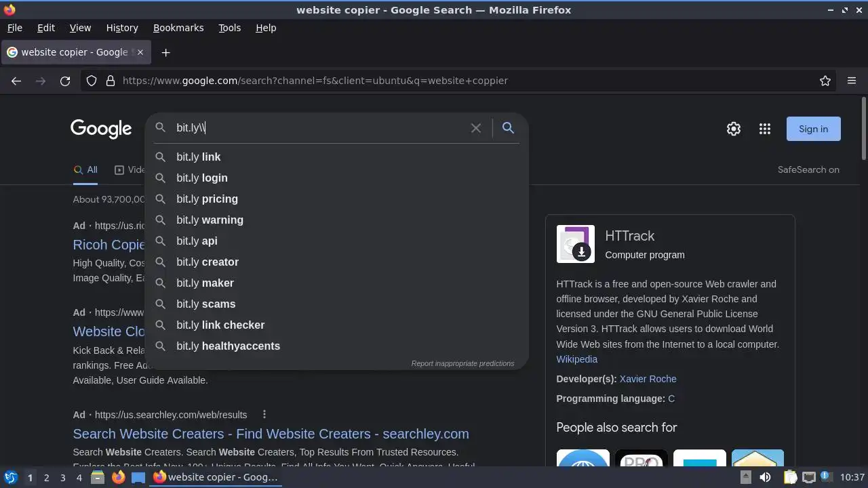Open the History menu

122,28
